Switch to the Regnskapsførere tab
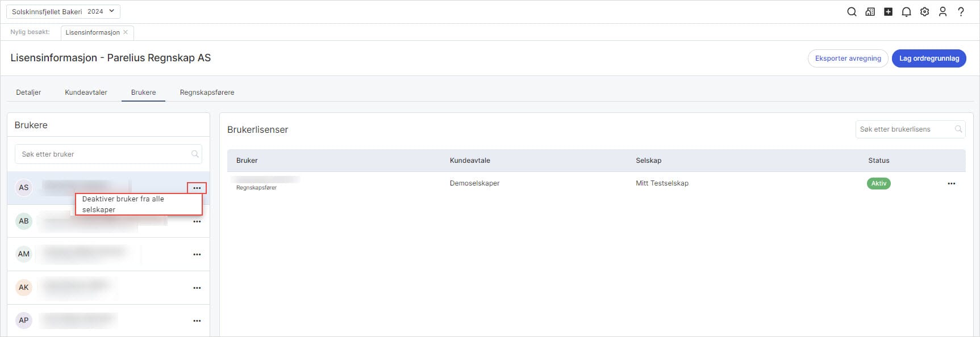980x337 pixels. pos(207,92)
